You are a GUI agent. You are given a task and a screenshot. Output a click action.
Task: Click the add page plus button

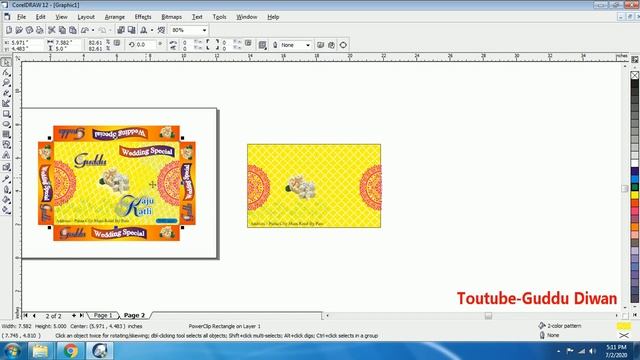tap(73, 315)
